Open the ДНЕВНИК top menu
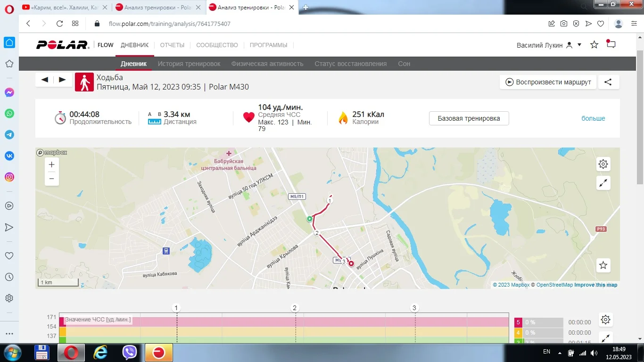This screenshot has width=644, height=362. pos(134,45)
